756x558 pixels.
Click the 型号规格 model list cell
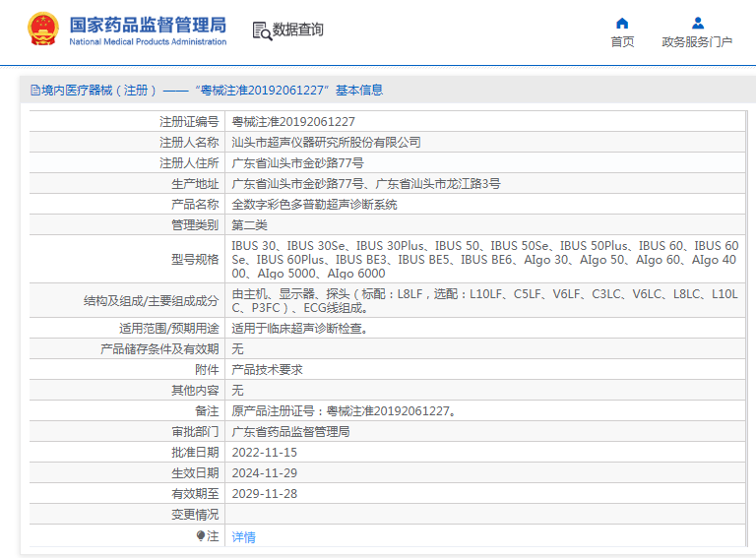[x=484, y=260]
